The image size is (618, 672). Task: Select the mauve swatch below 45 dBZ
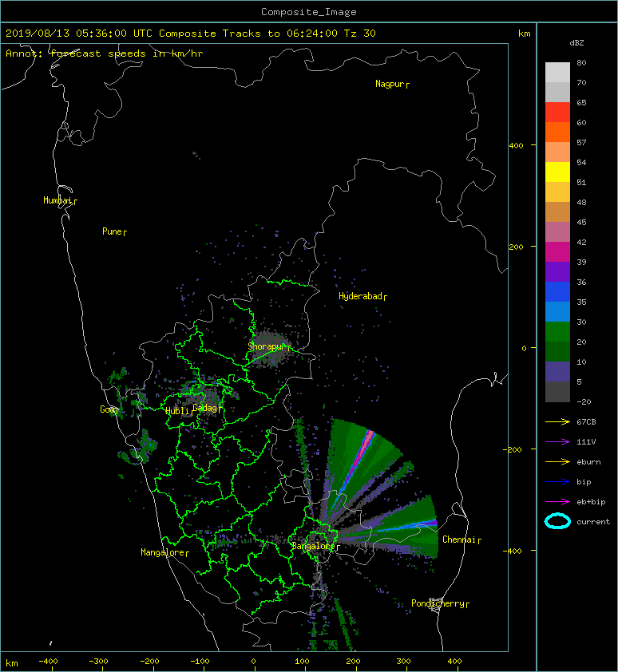[557, 232]
